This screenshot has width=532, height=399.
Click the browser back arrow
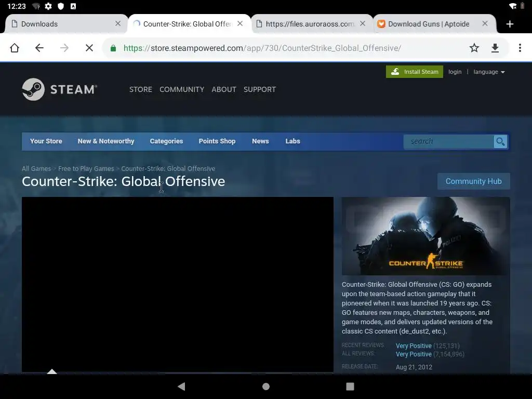(x=39, y=48)
